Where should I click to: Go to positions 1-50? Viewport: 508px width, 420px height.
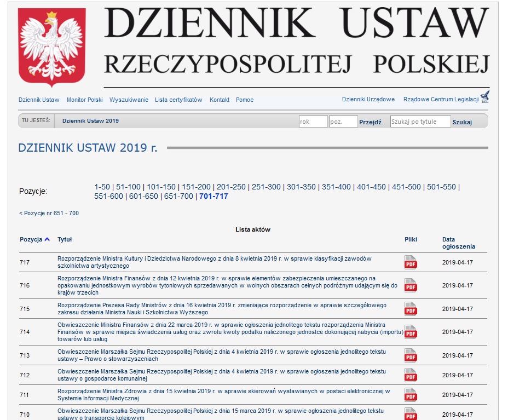tap(102, 187)
